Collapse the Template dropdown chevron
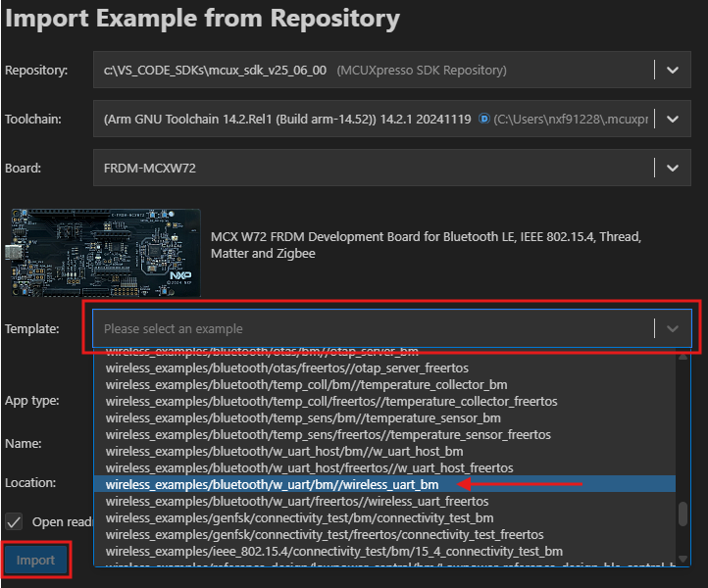This screenshot has height=588, width=708. click(673, 328)
